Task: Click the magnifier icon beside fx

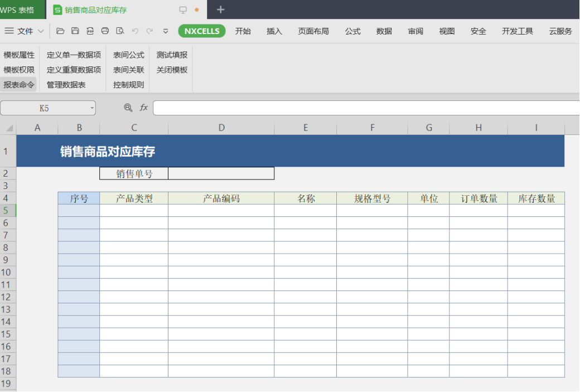Action: pos(128,108)
